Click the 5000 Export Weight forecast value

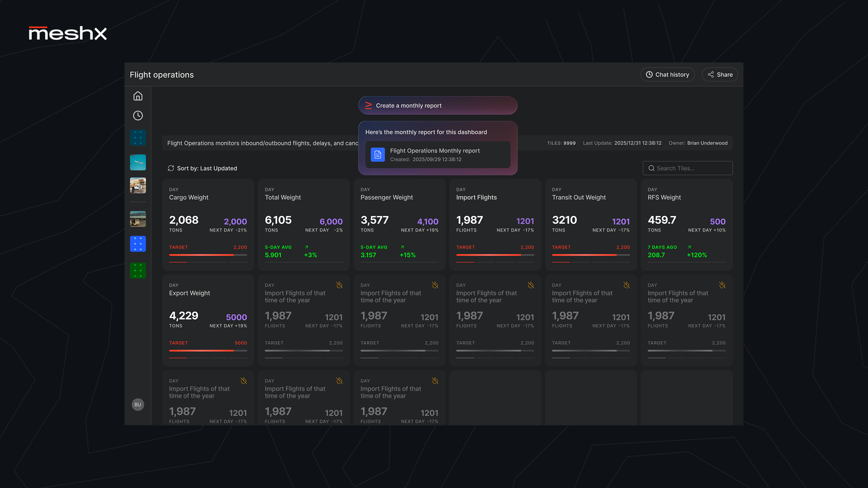[x=236, y=318]
